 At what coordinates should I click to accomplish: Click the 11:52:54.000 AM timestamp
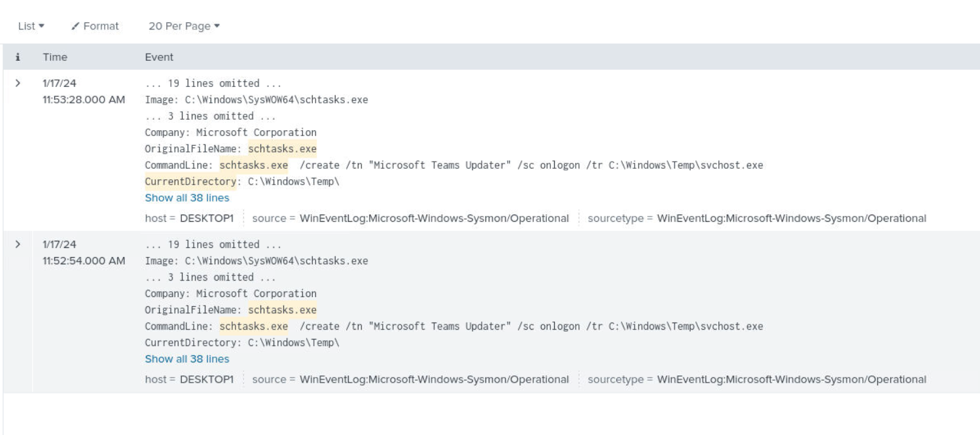tap(84, 260)
